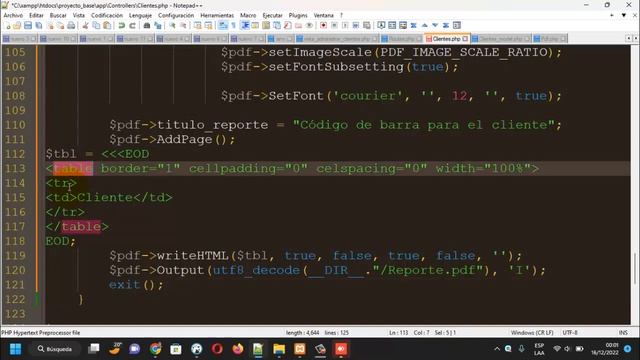This screenshot has height=360, width=640.
Task: Open the Configuración menu
Action: [x=176, y=15]
